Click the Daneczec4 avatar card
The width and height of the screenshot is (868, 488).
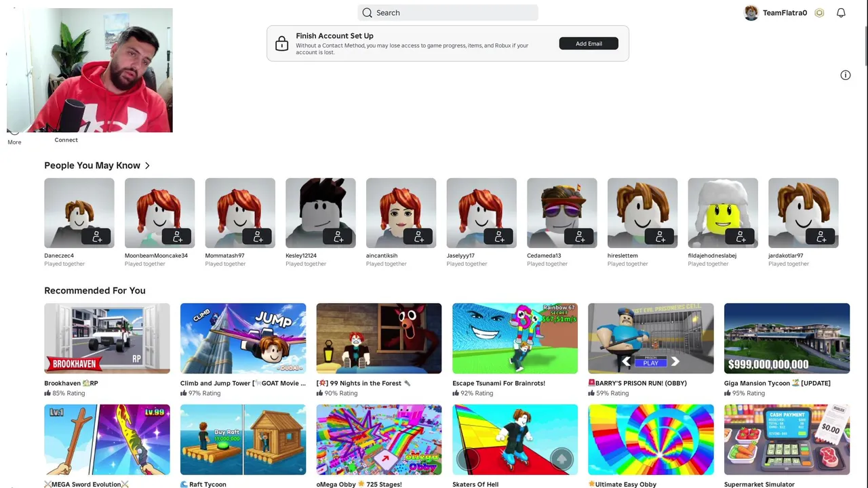(x=79, y=213)
